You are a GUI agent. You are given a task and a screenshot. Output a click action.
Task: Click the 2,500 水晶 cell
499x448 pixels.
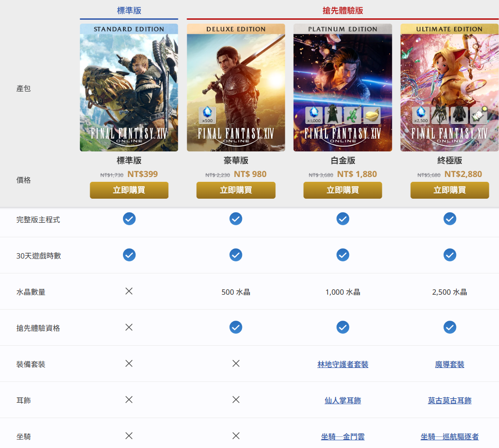(x=450, y=292)
